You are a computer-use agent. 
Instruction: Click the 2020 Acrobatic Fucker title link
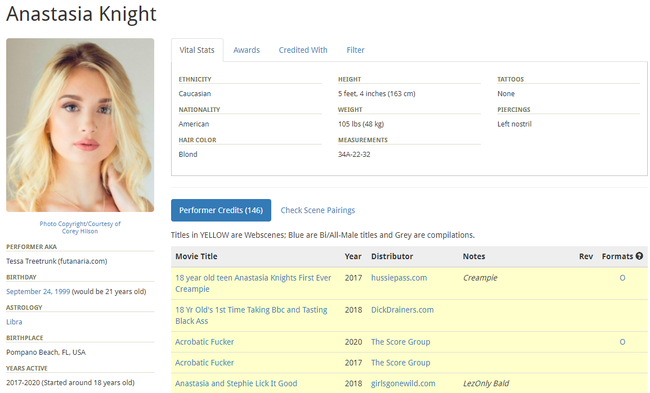coord(204,342)
